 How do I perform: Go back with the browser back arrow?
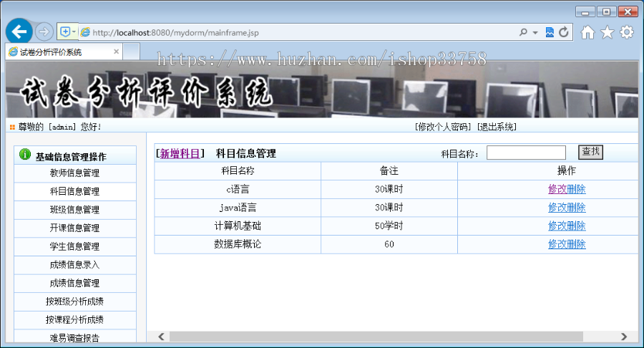[x=19, y=32]
